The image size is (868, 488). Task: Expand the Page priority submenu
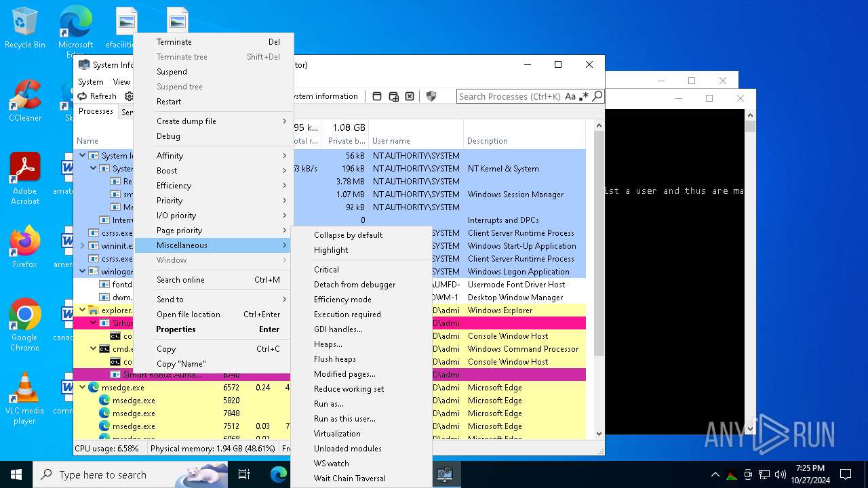pos(214,230)
